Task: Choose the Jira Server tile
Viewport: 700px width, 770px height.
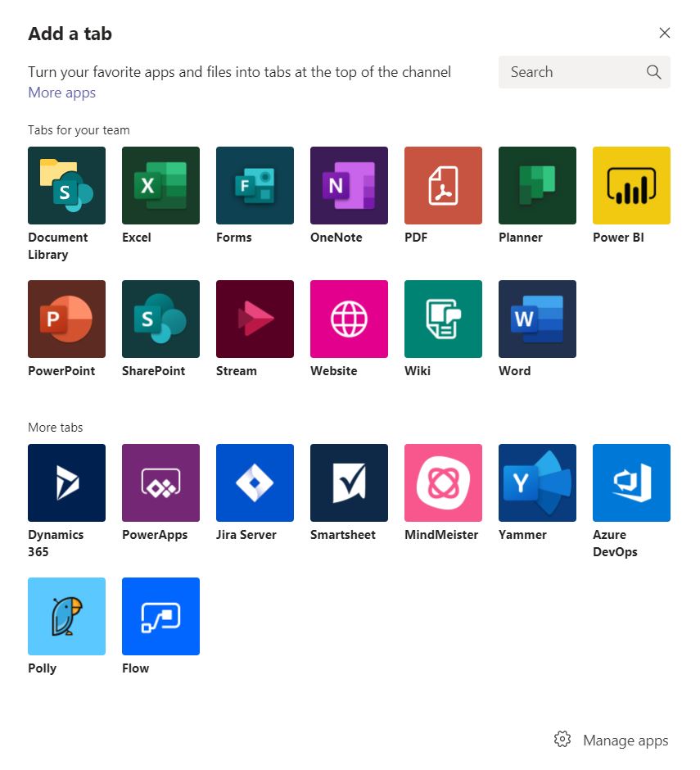Action: pyautogui.click(x=255, y=482)
